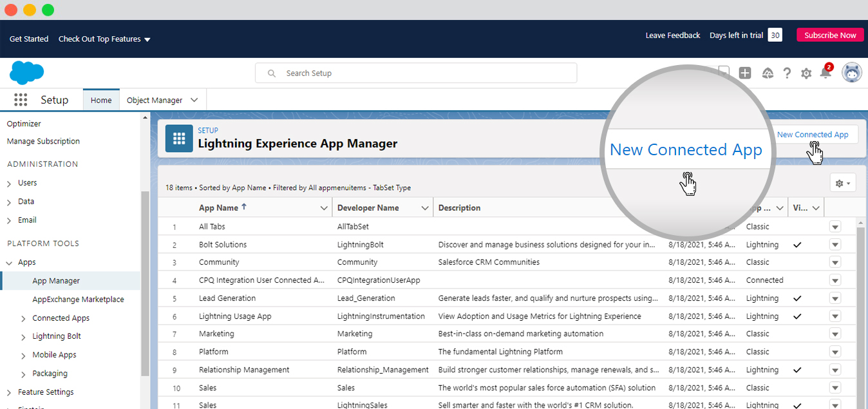Screen dimensions: 868x409
Task: Open row actions for All Tabs
Action: 835,227
